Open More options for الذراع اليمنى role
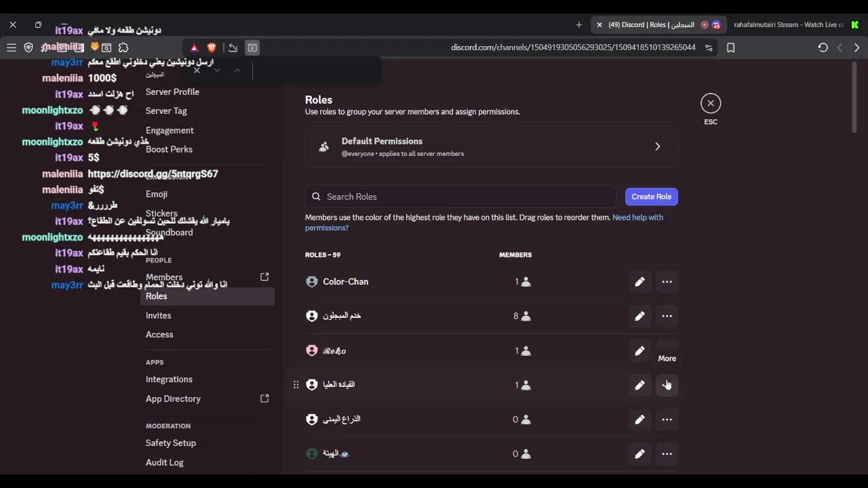Screen dimensions: 868x488 coord(667,420)
